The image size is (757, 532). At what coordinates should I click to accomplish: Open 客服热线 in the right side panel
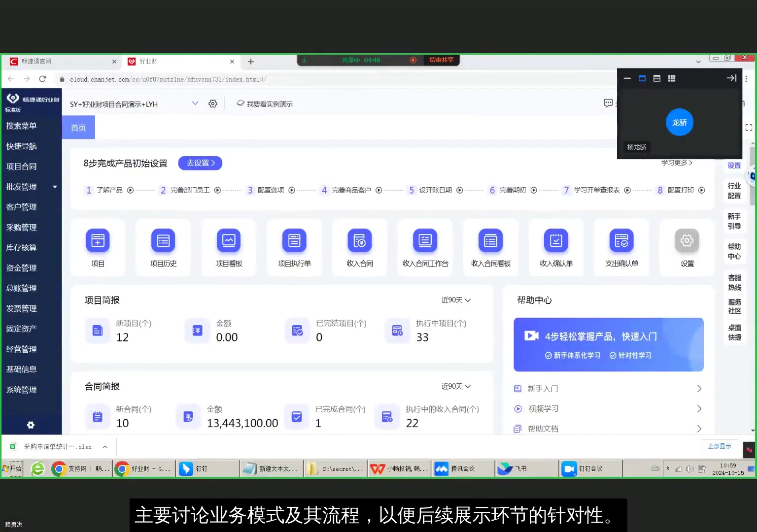pyautogui.click(x=734, y=282)
